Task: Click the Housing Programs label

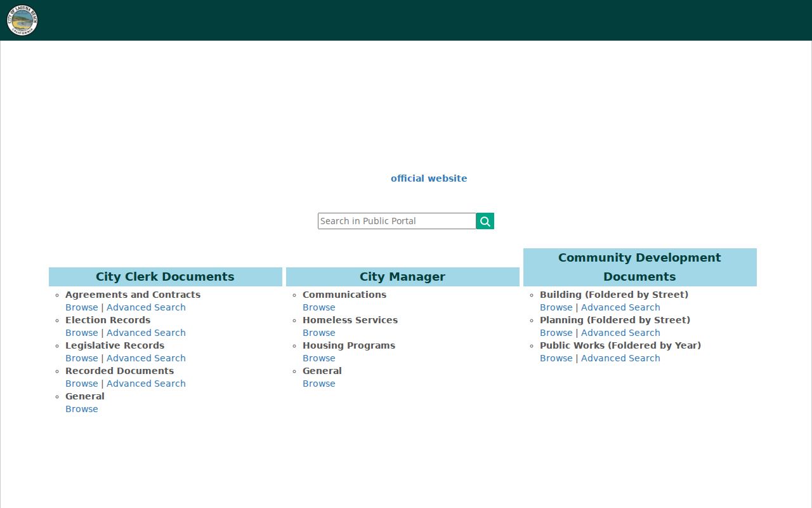Action: tap(349, 345)
